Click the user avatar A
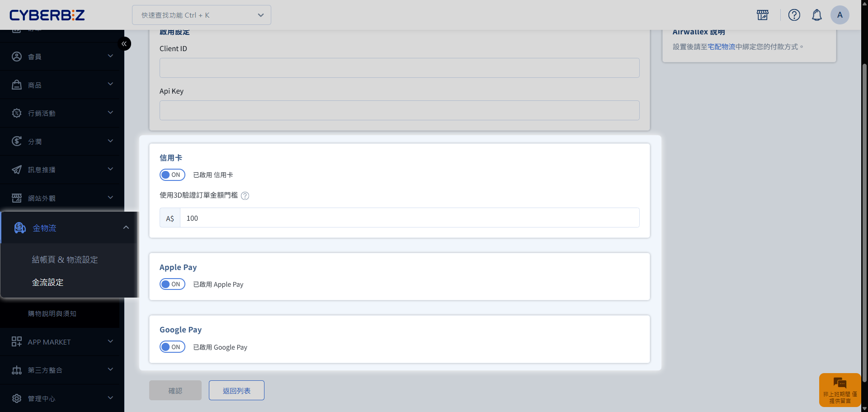868x412 pixels. [x=840, y=15]
